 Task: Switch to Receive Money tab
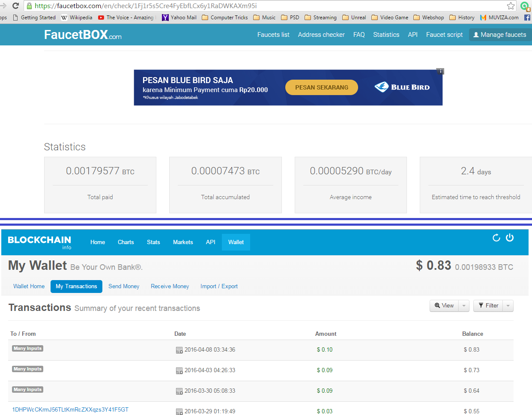pyautogui.click(x=170, y=287)
